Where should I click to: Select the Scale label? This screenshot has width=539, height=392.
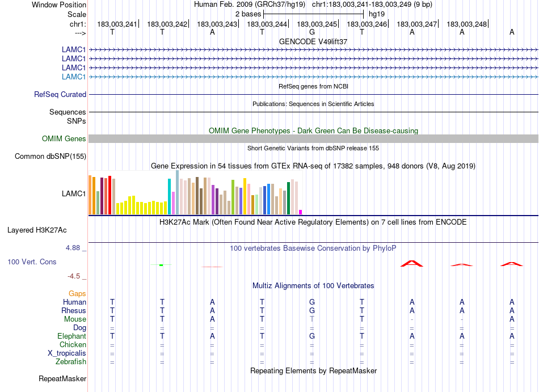point(77,14)
